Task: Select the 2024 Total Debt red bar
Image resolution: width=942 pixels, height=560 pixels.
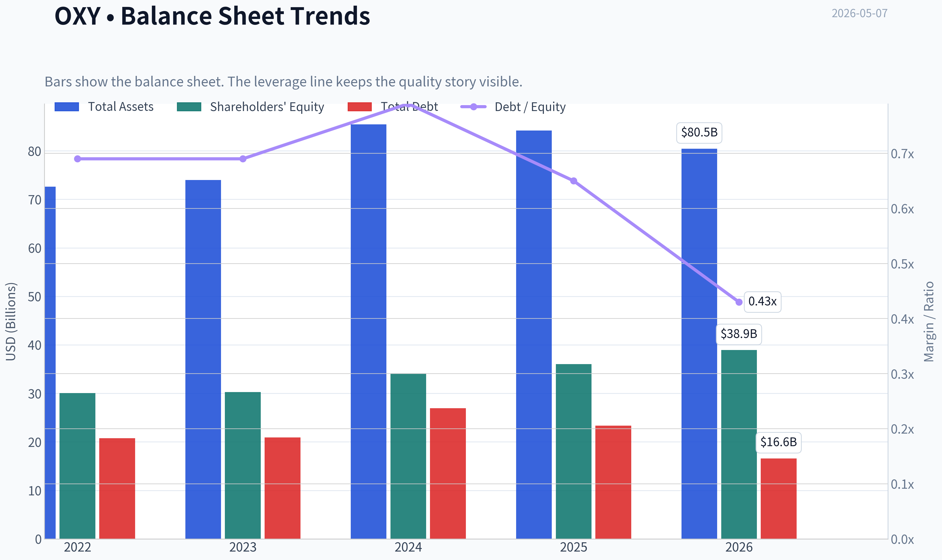Action: [x=448, y=473]
